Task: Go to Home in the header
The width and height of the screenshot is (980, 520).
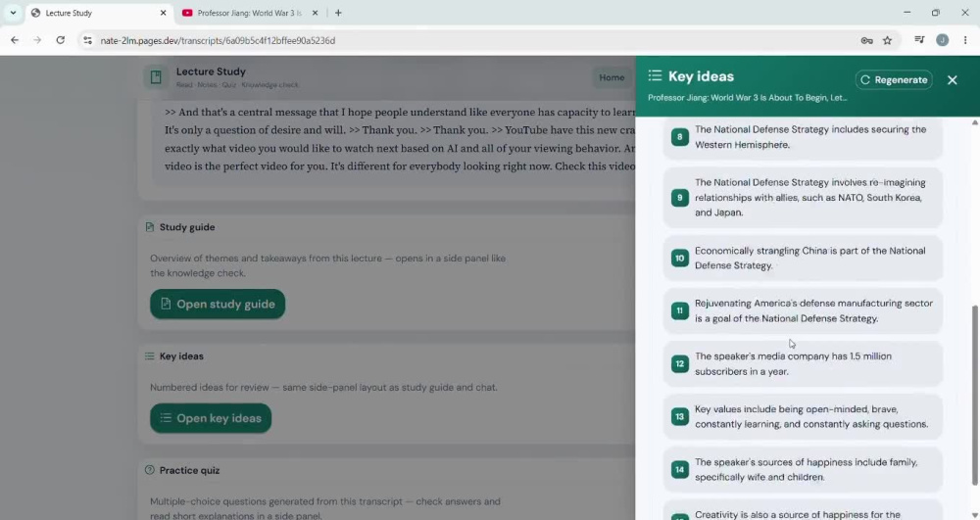Action: pos(612,77)
